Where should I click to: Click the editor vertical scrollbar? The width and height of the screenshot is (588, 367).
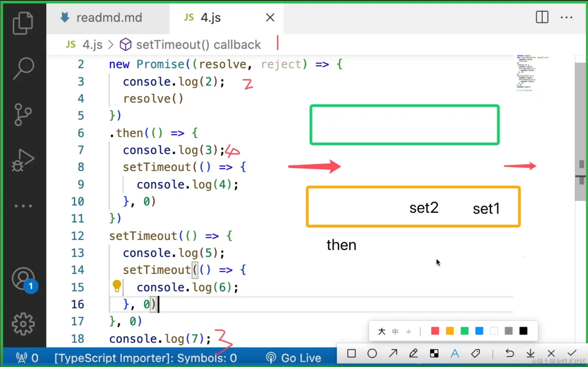tap(581, 132)
